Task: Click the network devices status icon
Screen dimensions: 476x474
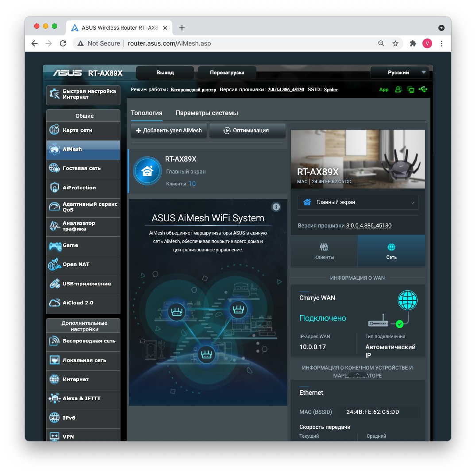Action: pos(411,89)
